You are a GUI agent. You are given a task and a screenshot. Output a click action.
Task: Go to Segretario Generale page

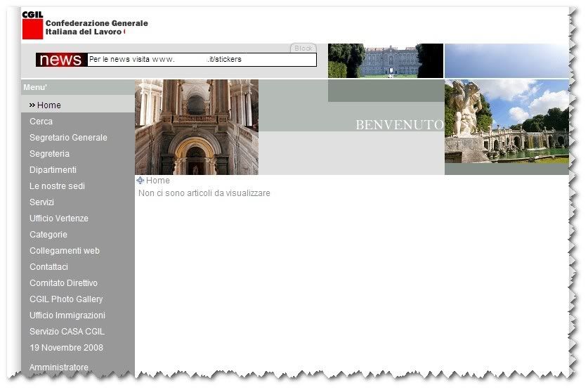[x=68, y=138]
